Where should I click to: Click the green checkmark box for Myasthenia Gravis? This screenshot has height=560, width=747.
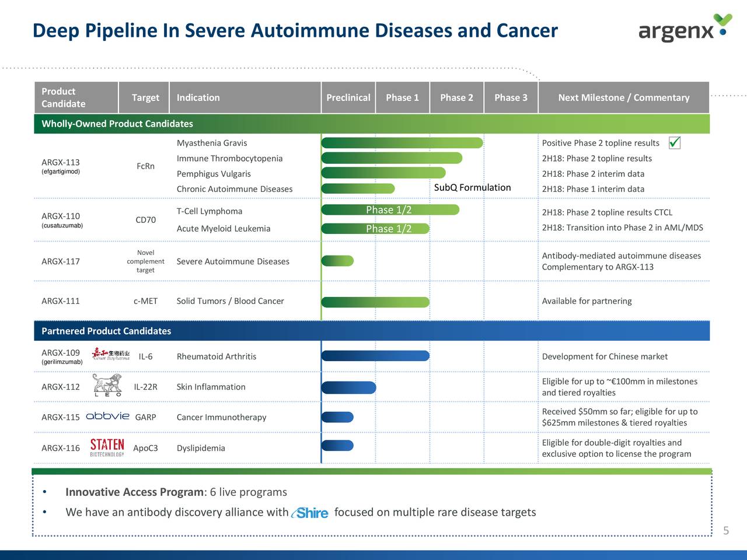click(x=675, y=143)
